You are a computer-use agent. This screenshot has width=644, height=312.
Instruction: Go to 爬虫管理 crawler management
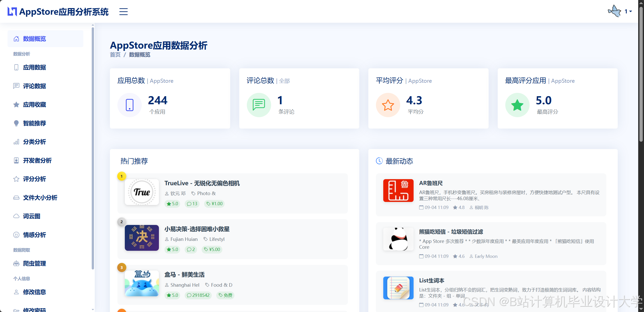pos(34,263)
